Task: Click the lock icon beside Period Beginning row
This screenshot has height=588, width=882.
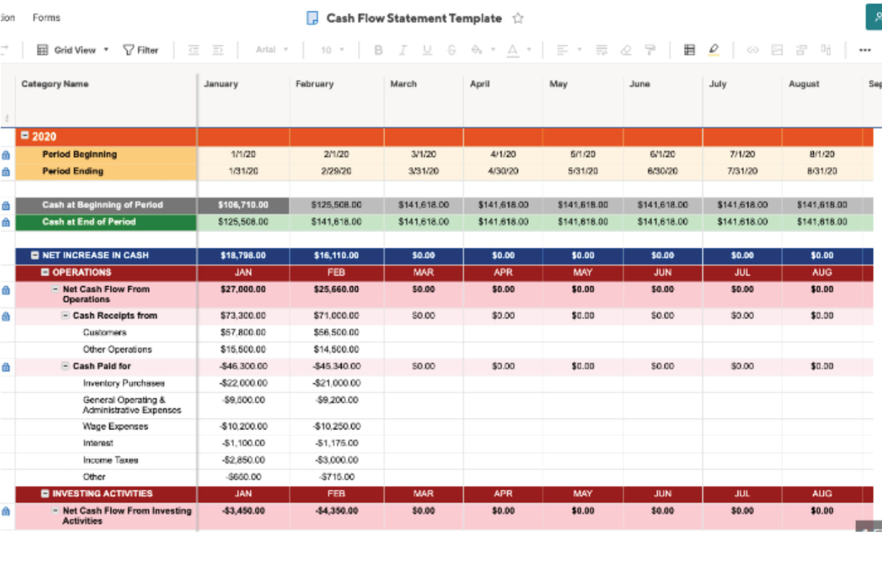Action: pos(6,154)
